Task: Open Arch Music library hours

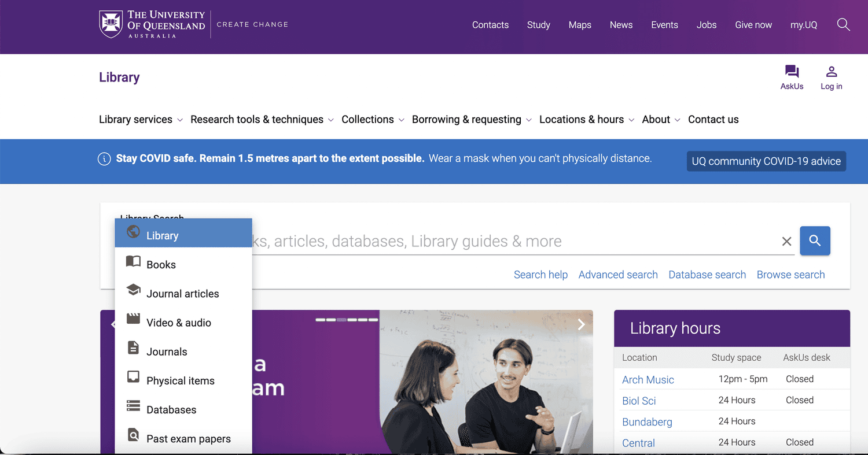Action: point(648,380)
